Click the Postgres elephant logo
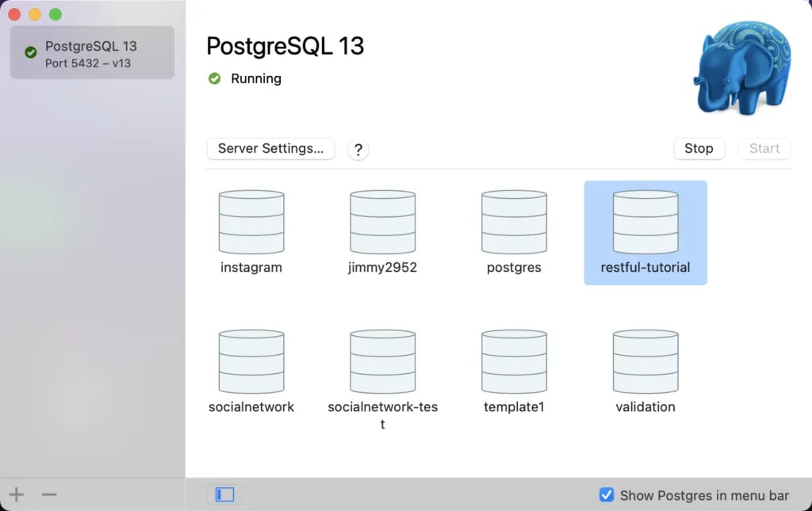 [741, 67]
